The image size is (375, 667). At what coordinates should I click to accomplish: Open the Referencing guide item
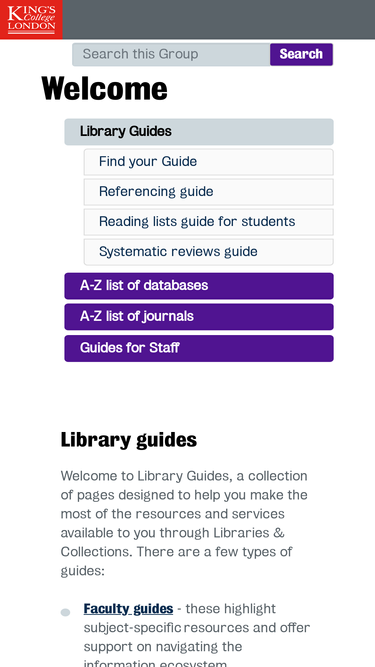click(x=208, y=192)
